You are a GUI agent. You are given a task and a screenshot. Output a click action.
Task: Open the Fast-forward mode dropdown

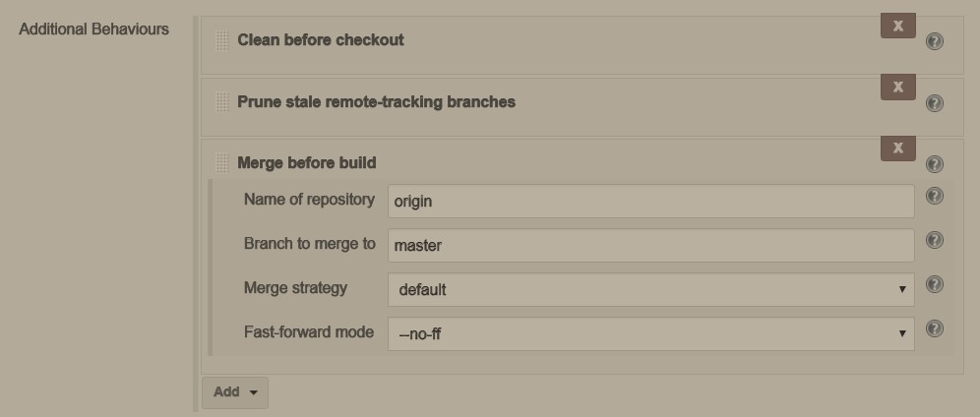[x=651, y=334]
